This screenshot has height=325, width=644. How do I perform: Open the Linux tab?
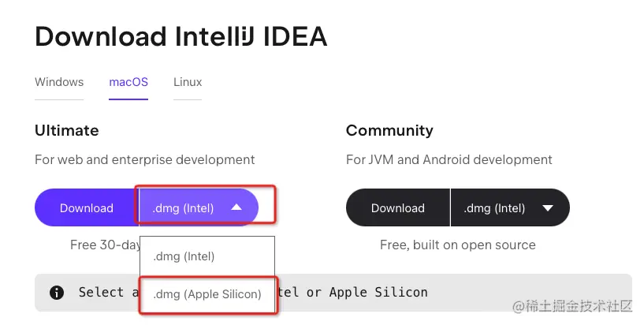[188, 82]
